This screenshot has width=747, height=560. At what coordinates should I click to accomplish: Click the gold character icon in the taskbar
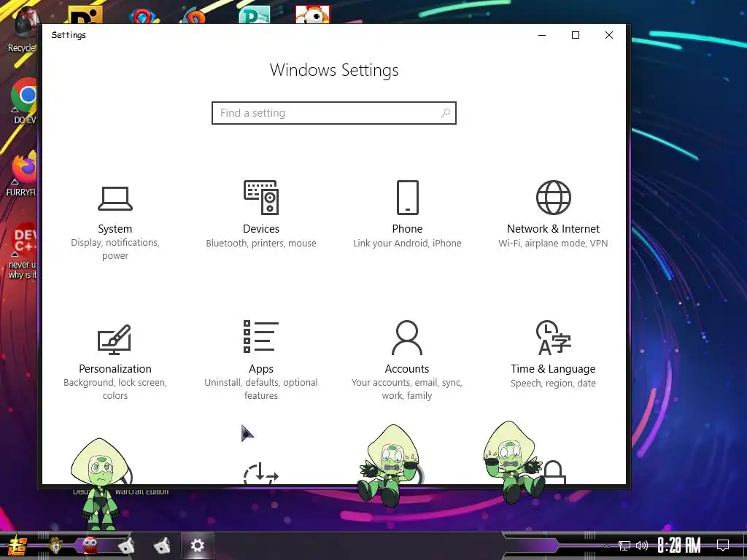click(x=55, y=545)
